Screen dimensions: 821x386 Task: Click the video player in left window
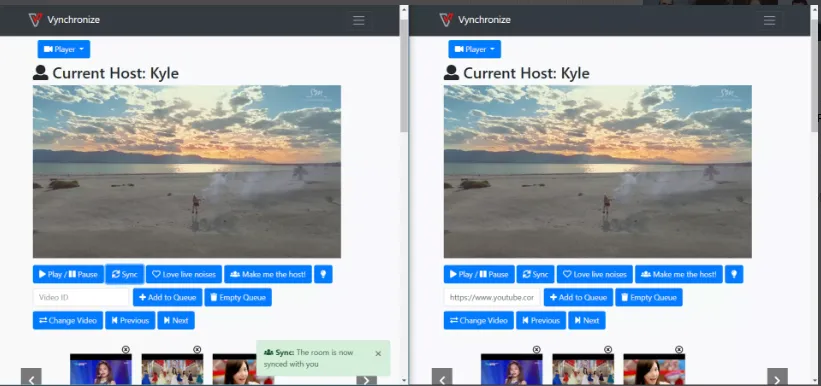[187, 171]
